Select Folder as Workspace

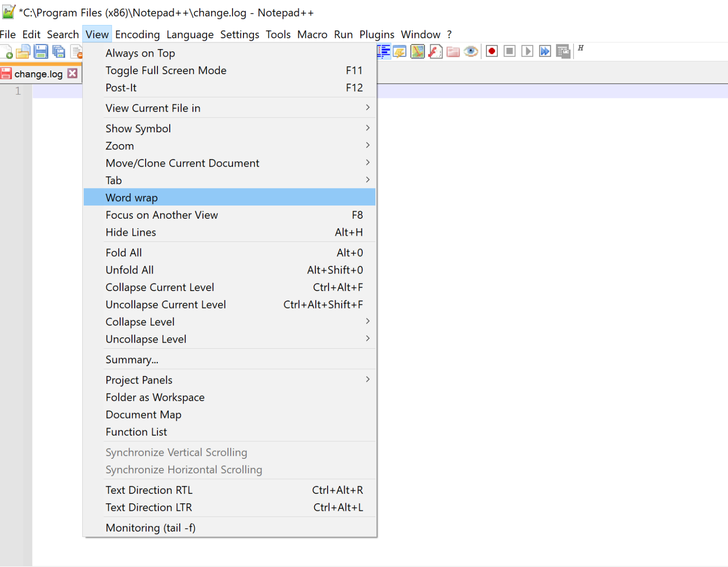(155, 397)
